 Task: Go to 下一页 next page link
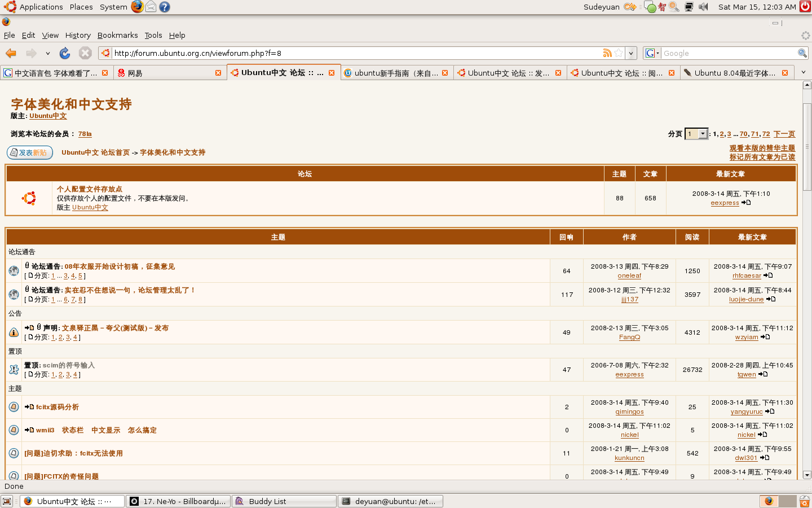pyautogui.click(x=784, y=134)
